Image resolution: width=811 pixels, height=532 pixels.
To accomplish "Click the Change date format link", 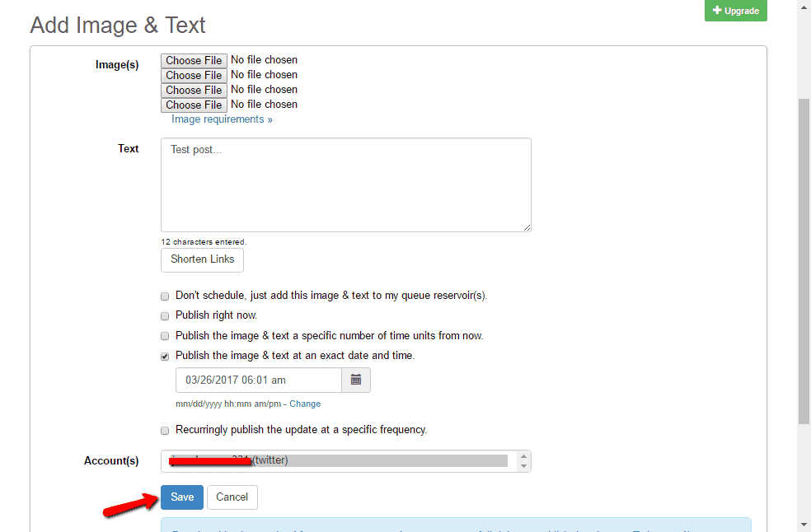I will coord(305,404).
